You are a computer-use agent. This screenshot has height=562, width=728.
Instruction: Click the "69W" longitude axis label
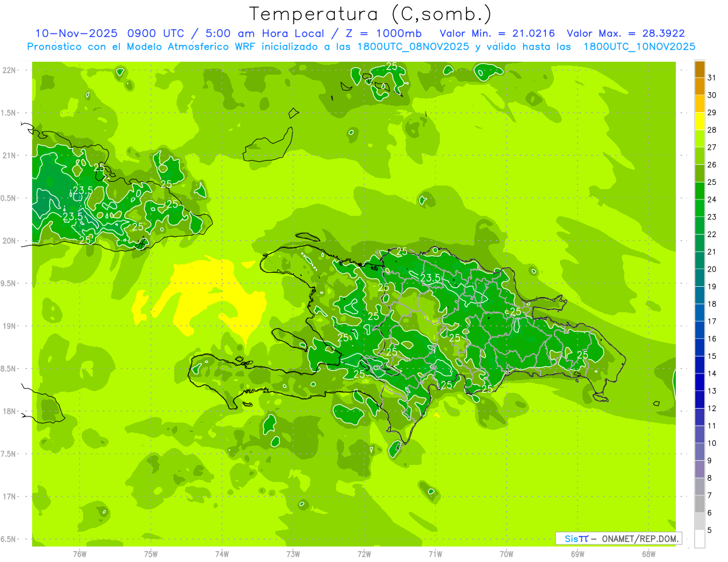578,554
